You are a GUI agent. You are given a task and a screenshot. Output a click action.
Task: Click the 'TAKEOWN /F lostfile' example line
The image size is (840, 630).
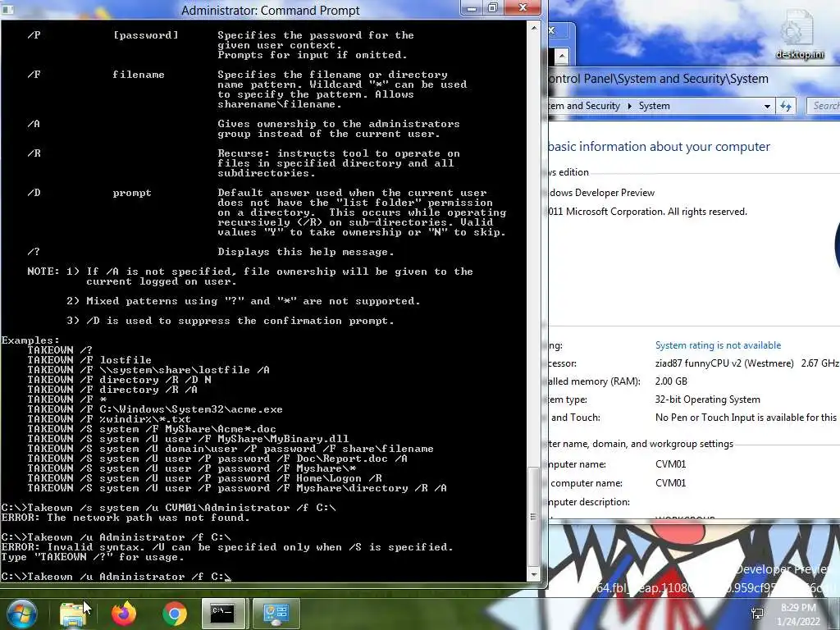[89, 360]
